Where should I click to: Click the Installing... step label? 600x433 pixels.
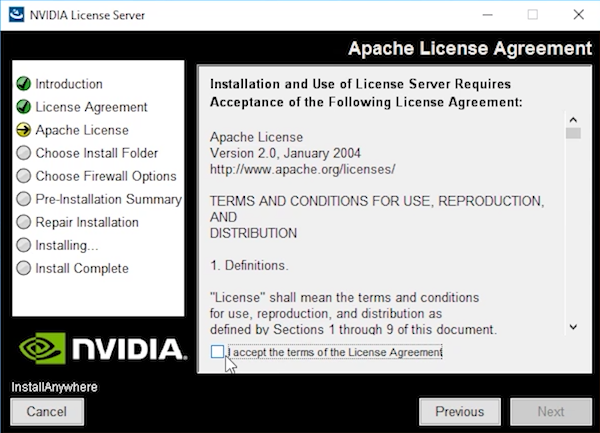[67, 246]
